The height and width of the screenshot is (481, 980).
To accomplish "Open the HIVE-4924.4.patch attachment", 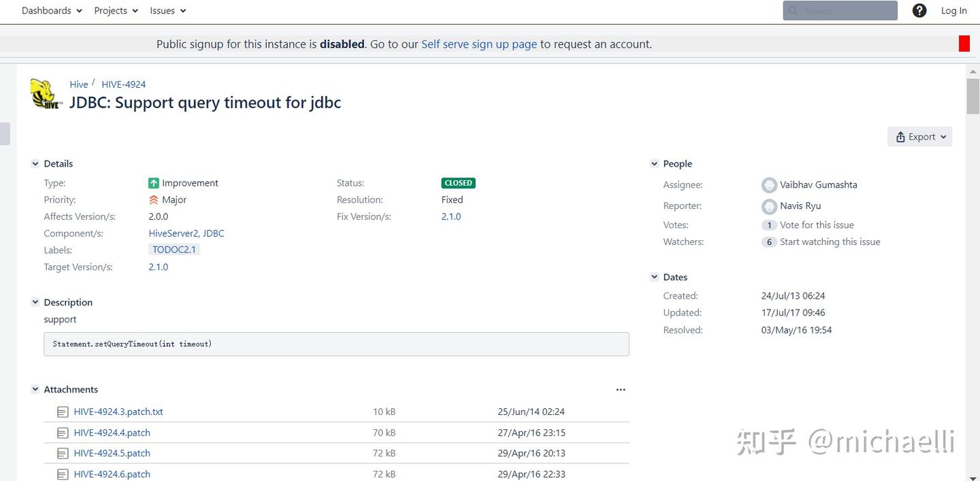I will pyautogui.click(x=112, y=432).
